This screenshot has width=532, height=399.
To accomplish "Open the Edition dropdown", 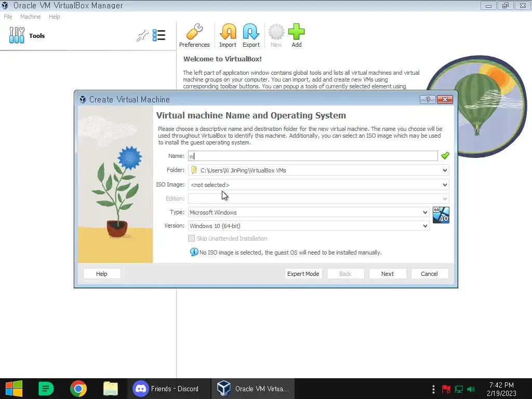I will tap(318, 198).
